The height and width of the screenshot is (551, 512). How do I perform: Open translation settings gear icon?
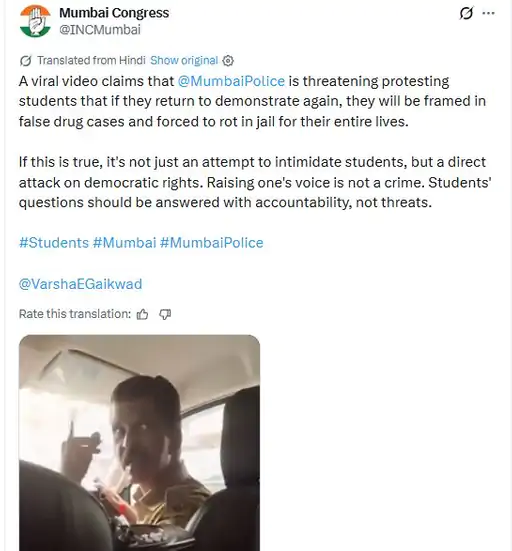click(228, 61)
